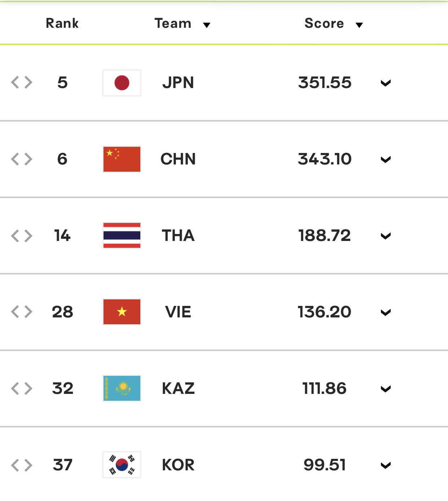The image size is (448, 501).
Task: Open the JPN team name link
Action: [178, 83]
